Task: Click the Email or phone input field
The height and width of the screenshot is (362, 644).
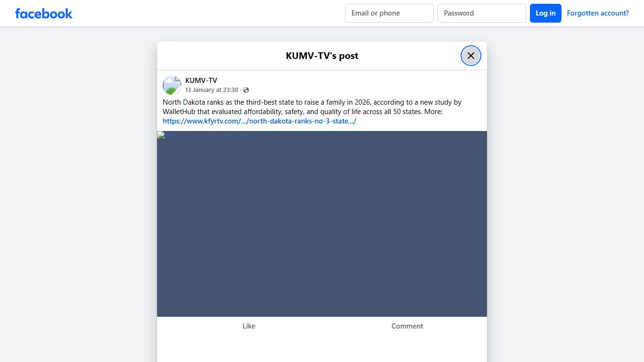Action: click(389, 13)
